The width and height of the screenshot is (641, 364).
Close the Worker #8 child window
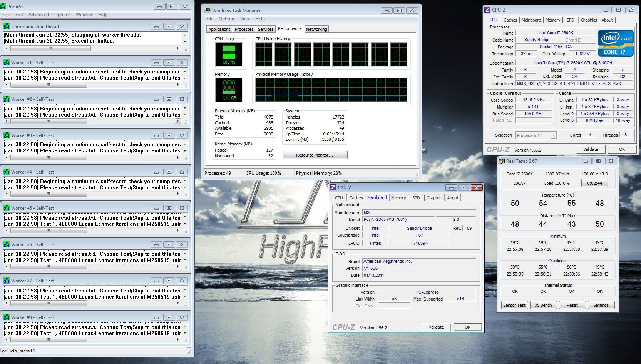coord(182,317)
